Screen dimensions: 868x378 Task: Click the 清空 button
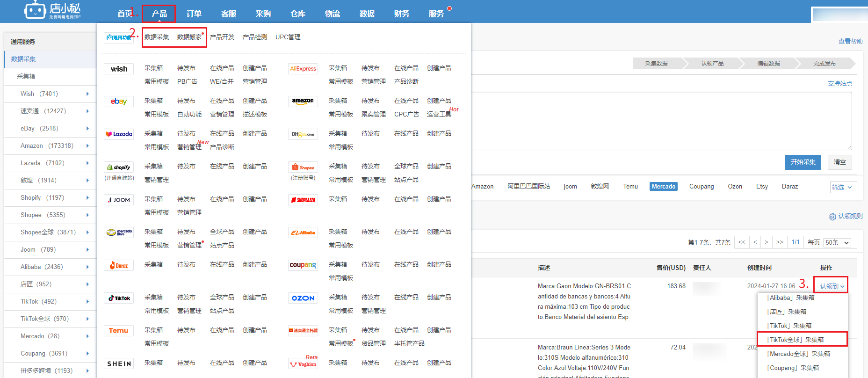(x=840, y=162)
